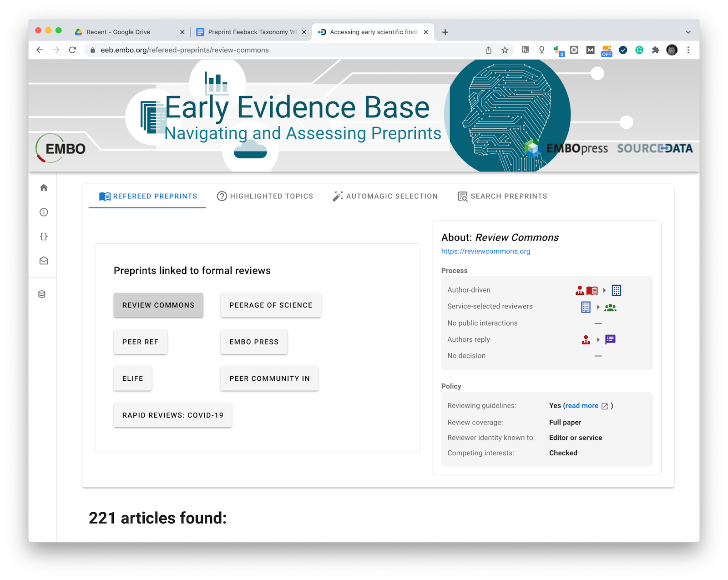Click the Peer Ref button
This screenshot has width=728, height=580.
[140, 342]
